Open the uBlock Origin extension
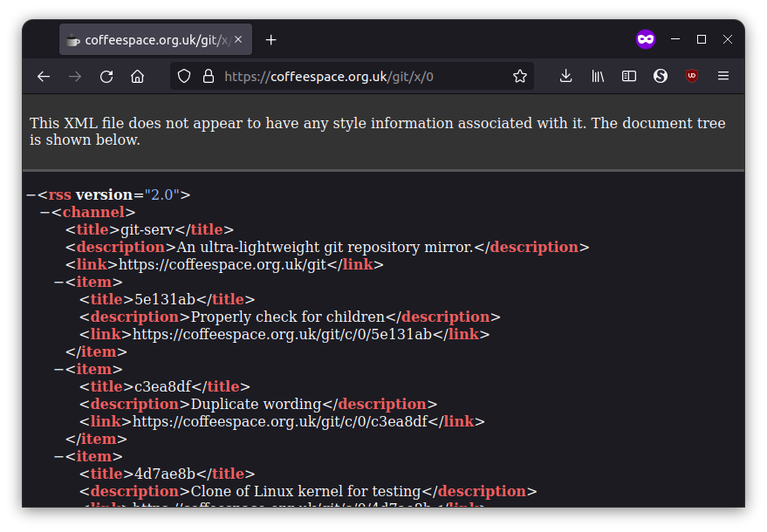This screenshot has height=532, width=767. [692, 76]
